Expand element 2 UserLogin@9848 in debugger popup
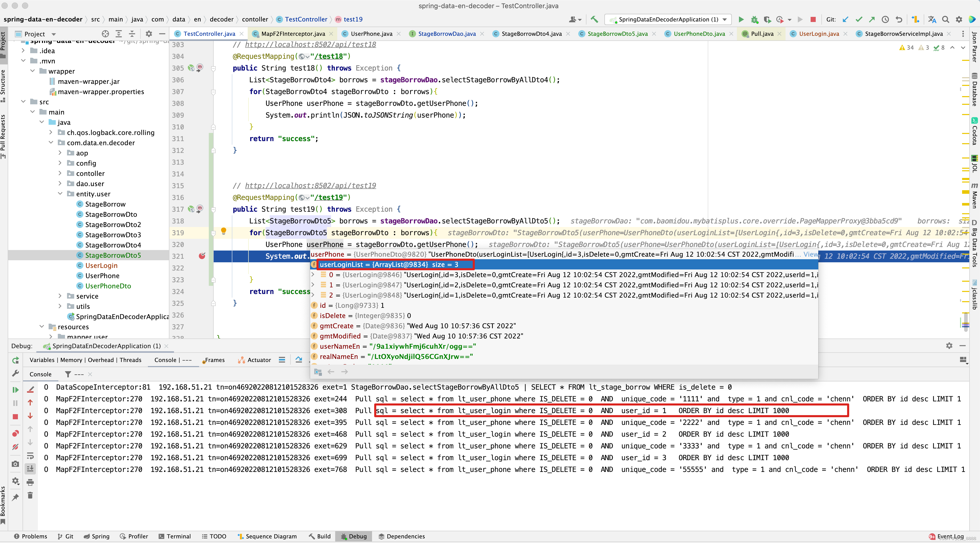 click(x=313, y=295)
